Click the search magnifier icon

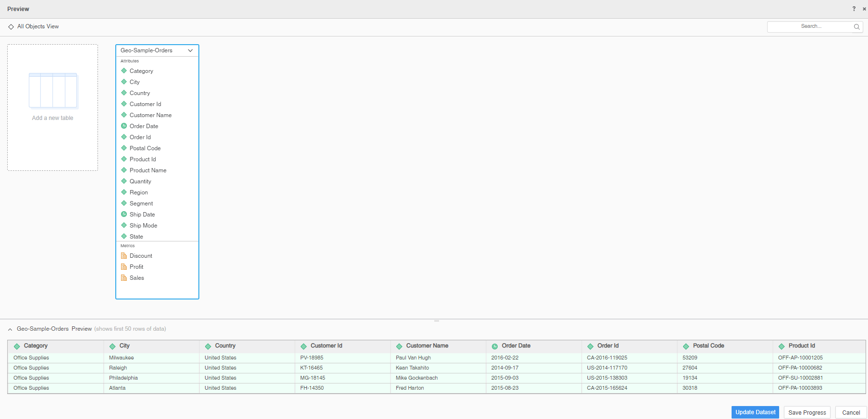coord(856,27)
